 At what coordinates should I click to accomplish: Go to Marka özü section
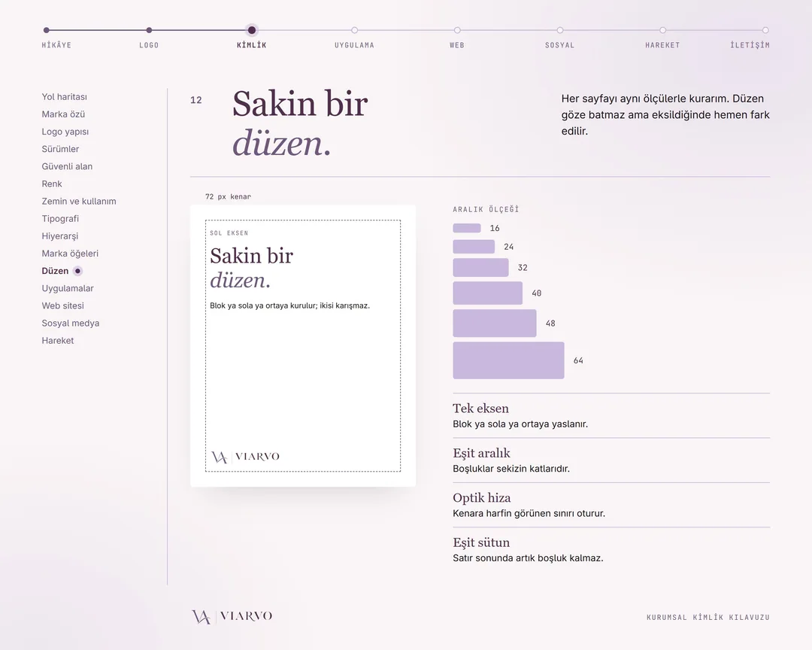(x=63, y=114)
